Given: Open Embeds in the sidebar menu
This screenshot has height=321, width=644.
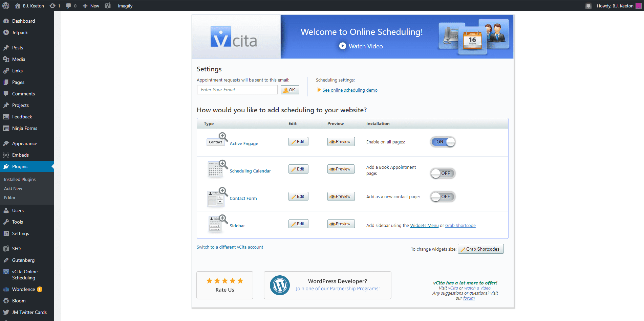Looking at the screenshot, I should click(27, 155).
